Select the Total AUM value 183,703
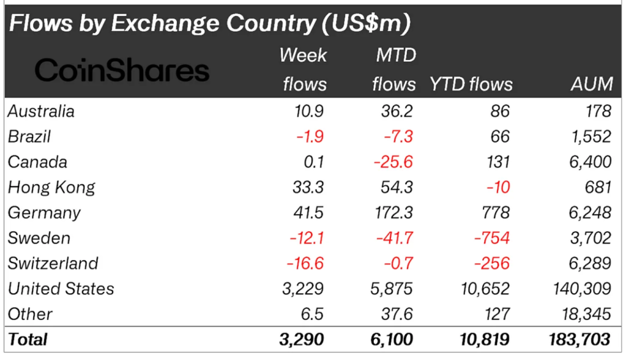The image size is (626, 364). (x=580, y=339)
